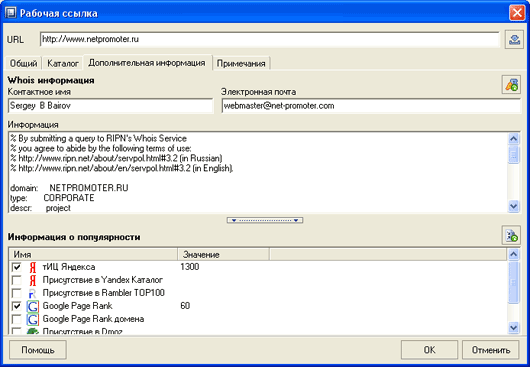Click the тИЦ Яндекса row label
Viewport: 530px width, 367px height.
click(x=69, y=267)
